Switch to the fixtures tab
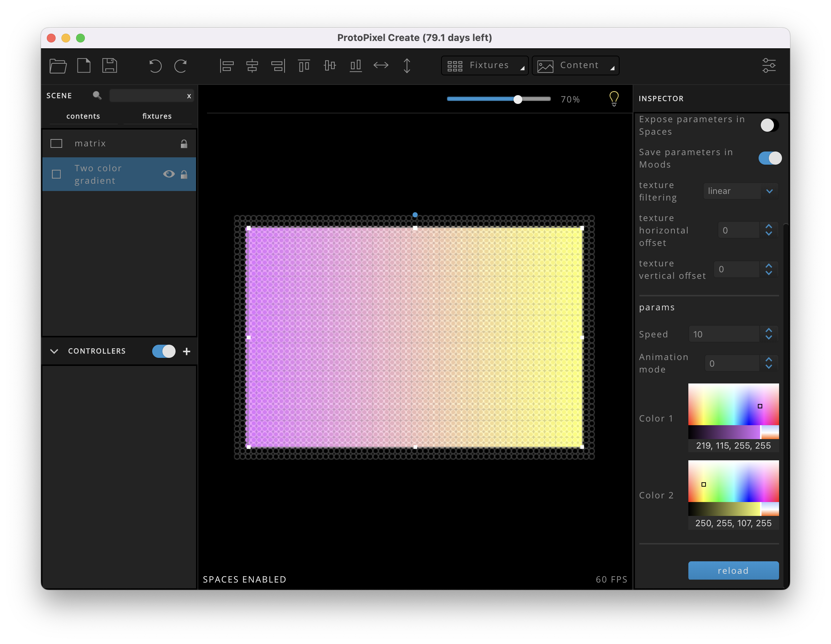831x644 pixels. click(x=157, y=116)
